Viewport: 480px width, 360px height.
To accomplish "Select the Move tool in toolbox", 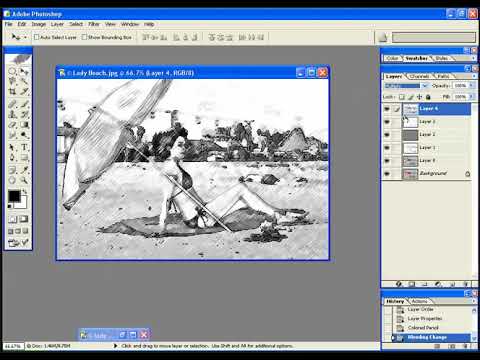I will pos(24,71).
